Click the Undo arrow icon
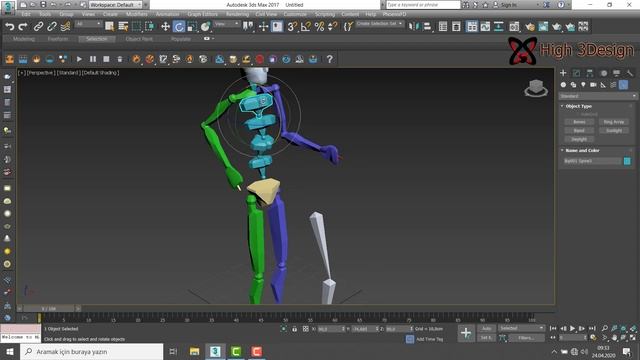 tap(9, 27)
